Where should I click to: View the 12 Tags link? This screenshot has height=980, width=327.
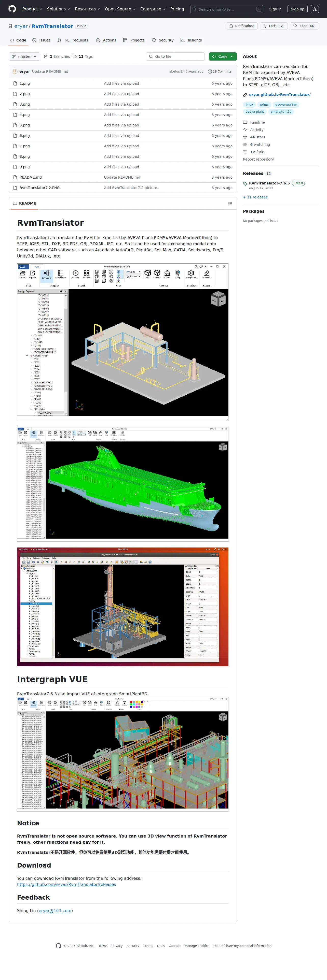(83, 56)
